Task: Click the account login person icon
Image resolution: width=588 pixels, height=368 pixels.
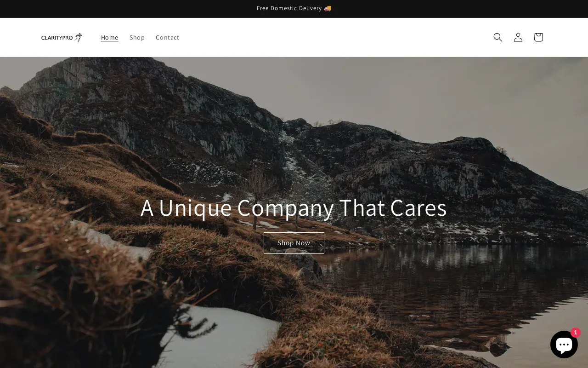Action: coord(518,37)
